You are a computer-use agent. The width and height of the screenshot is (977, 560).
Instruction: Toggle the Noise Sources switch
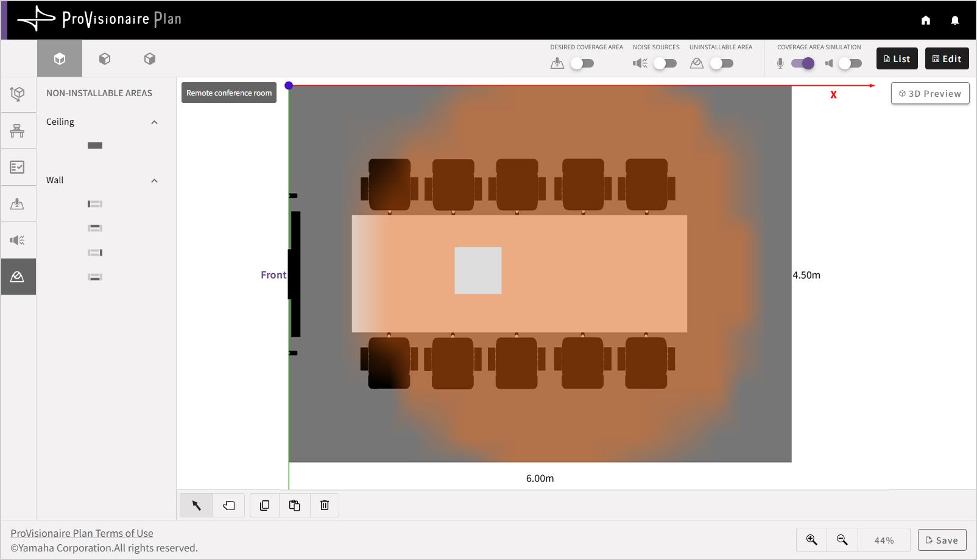click(665, 63)
